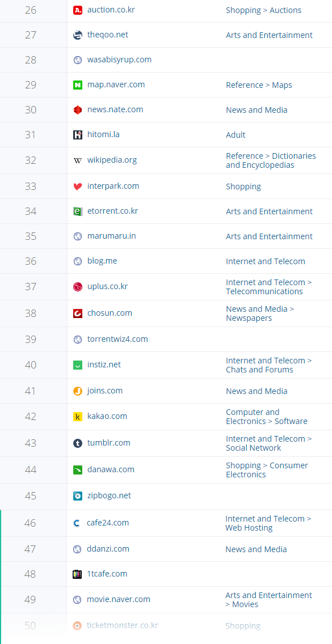Click the yellow kakao.com favicon

[x=78, y=417]
